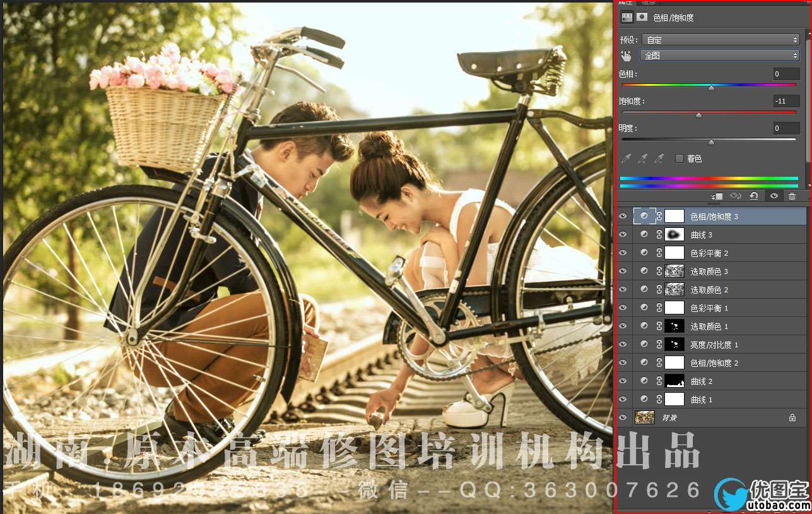This screenshot has width=812, height=514.
Task: Click the 饱和度 saturation slider handle
Action: [x=698, y=115]
